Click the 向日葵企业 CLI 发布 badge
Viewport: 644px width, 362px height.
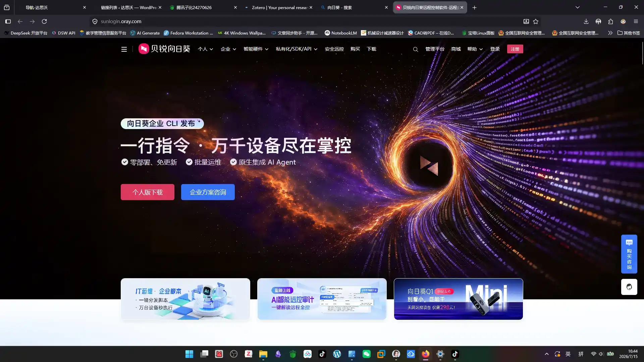point(162,123)
